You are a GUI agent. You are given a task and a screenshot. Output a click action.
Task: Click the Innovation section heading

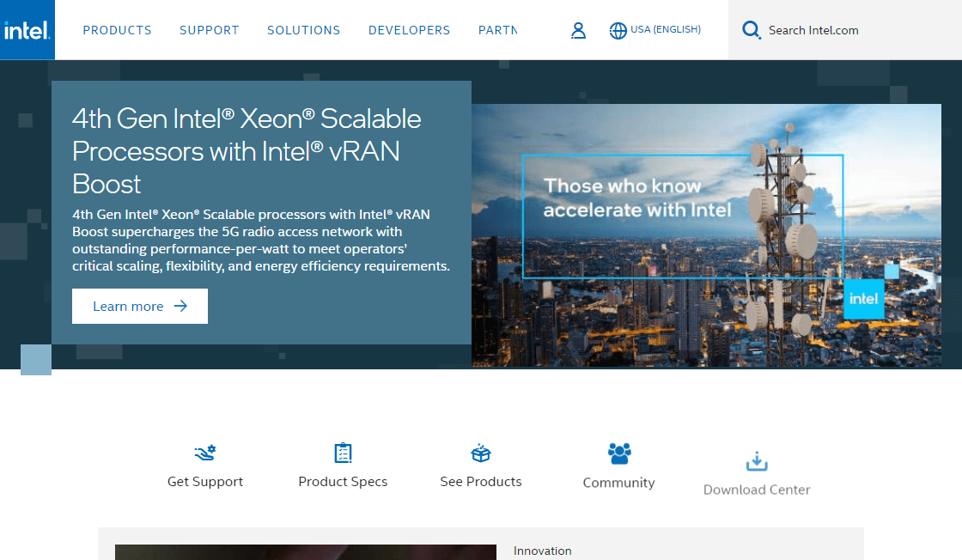(x=542, y=550)
